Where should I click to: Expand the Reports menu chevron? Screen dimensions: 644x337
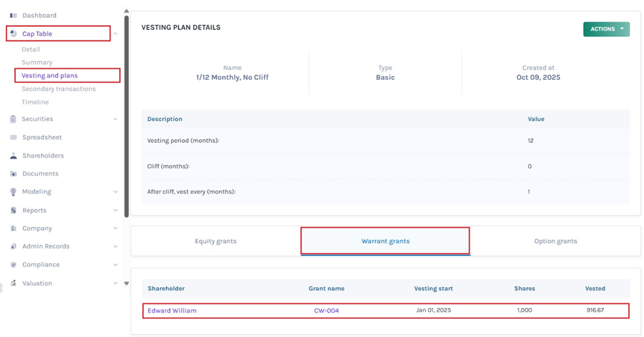pos(115,210)
